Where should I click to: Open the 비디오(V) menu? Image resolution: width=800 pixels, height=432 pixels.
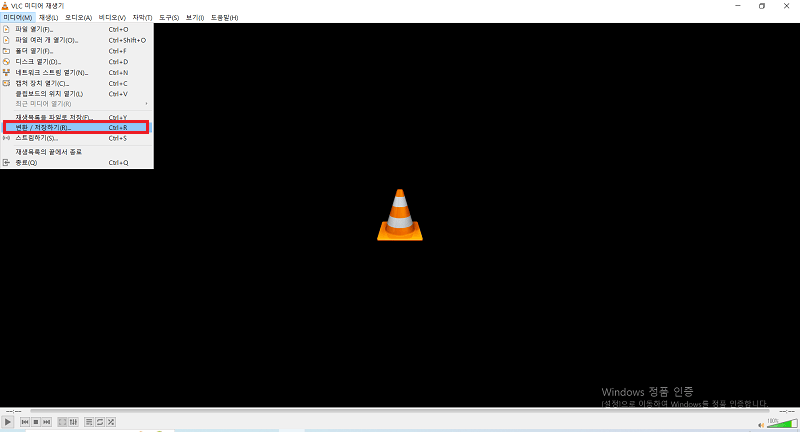[112, 17]
